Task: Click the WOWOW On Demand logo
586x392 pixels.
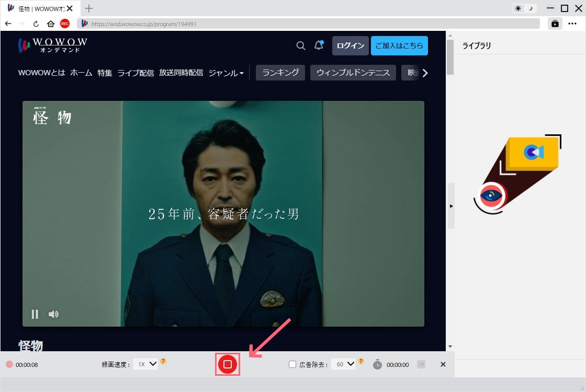Action: (x=53, y=45)
